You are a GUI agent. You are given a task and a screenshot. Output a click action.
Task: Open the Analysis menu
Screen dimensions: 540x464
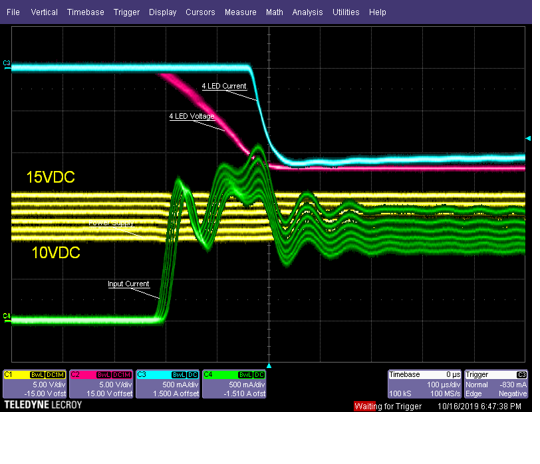click(308, 12)
